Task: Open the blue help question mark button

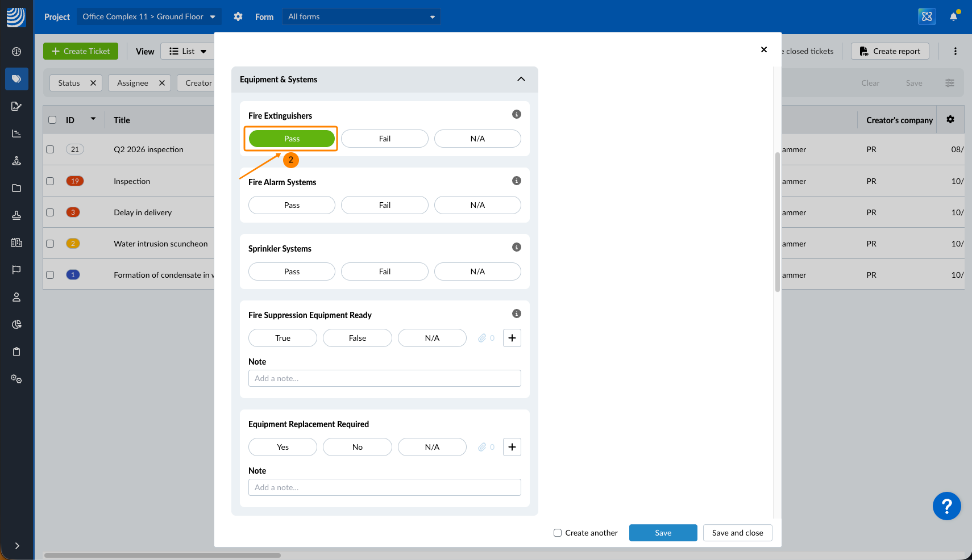Action: [946, 506]
